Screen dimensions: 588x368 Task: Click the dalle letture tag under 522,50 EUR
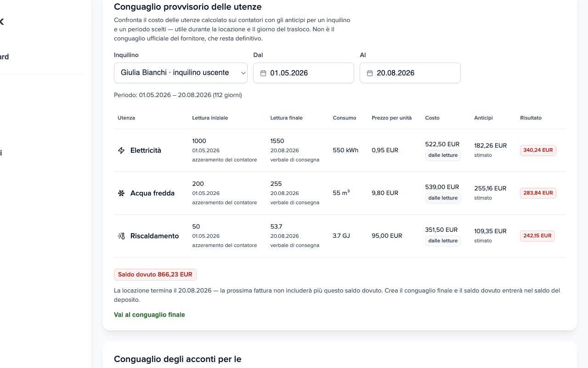pos(443,155)
